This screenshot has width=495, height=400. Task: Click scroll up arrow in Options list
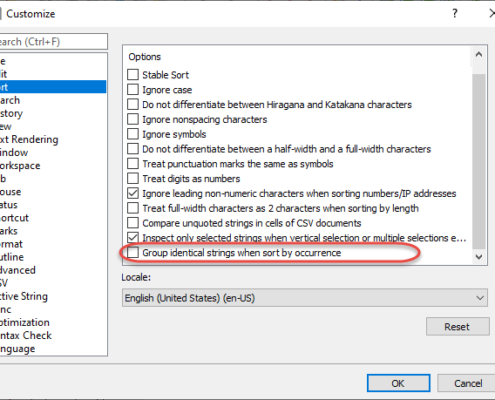pos(479,55)
